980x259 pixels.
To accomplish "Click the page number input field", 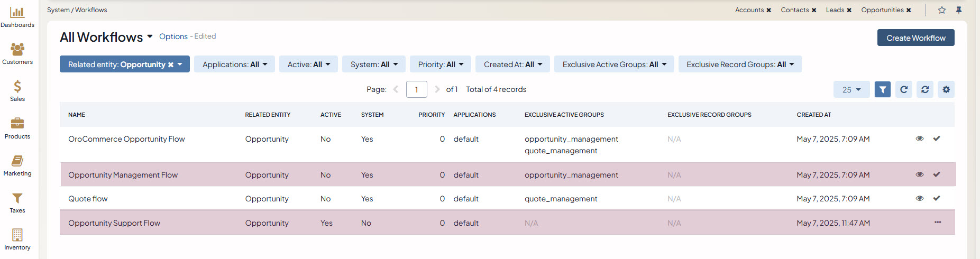I will pos(416,89).
